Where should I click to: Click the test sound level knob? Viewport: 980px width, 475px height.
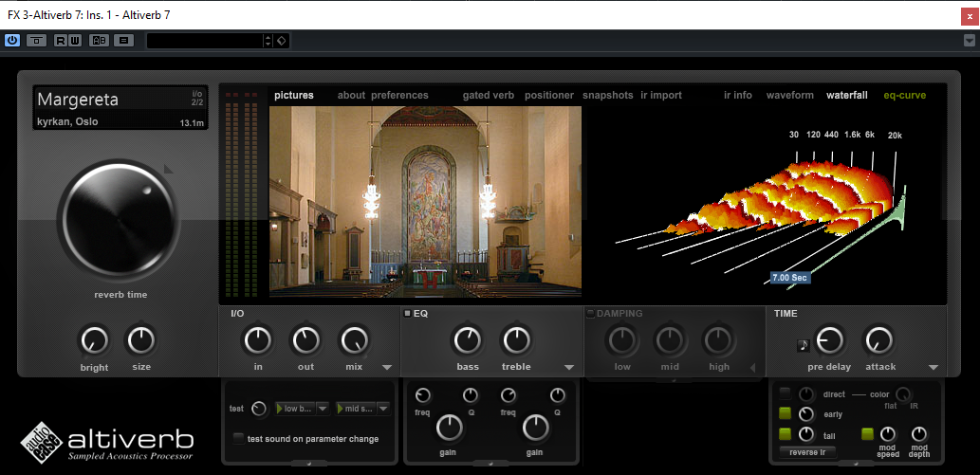(x=259, y=409)
